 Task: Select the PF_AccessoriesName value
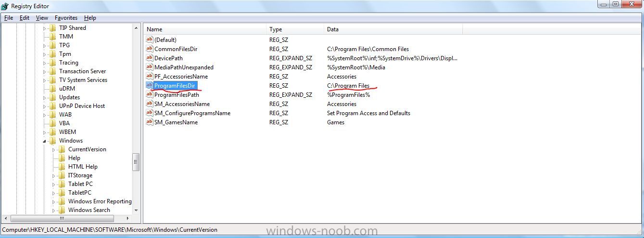[x=181, y=76]
